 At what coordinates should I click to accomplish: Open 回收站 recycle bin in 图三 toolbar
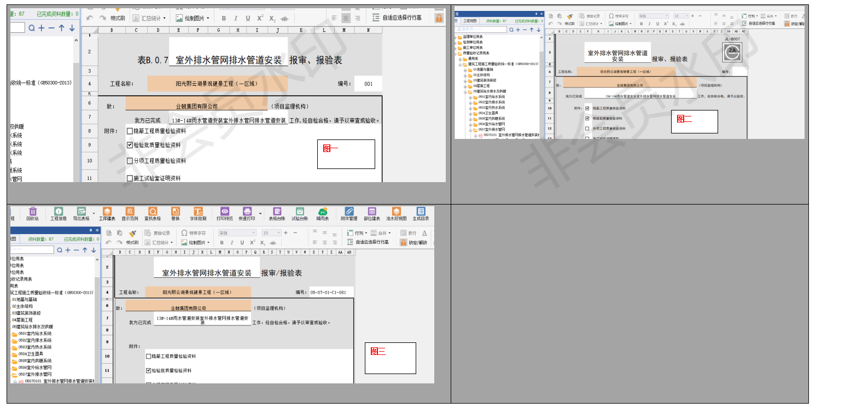pos(32,214)
